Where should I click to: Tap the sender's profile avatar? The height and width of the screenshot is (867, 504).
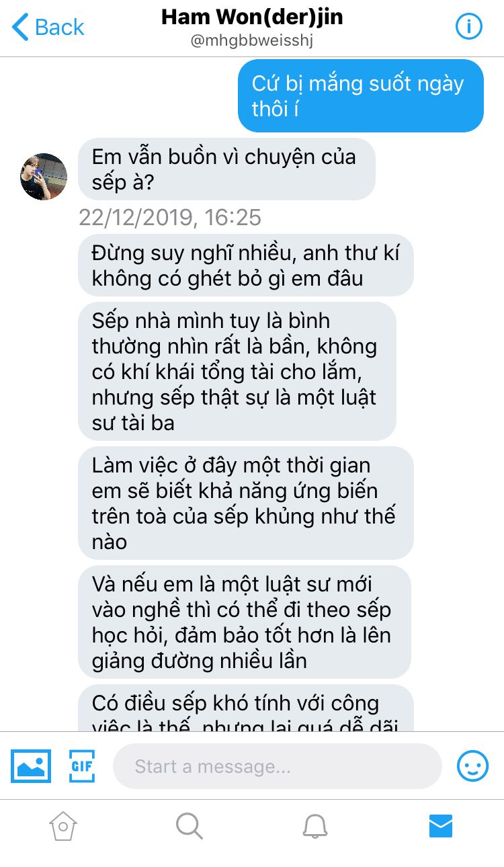tap(44, 177)
